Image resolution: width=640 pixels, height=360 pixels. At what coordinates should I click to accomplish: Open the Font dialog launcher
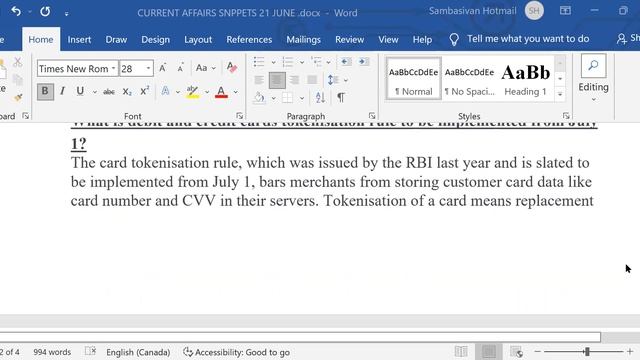(240, 116)
